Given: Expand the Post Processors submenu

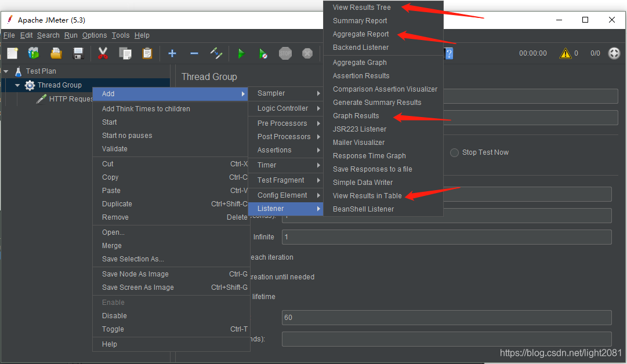Looking at the screenshot, I should pos(285,137).
